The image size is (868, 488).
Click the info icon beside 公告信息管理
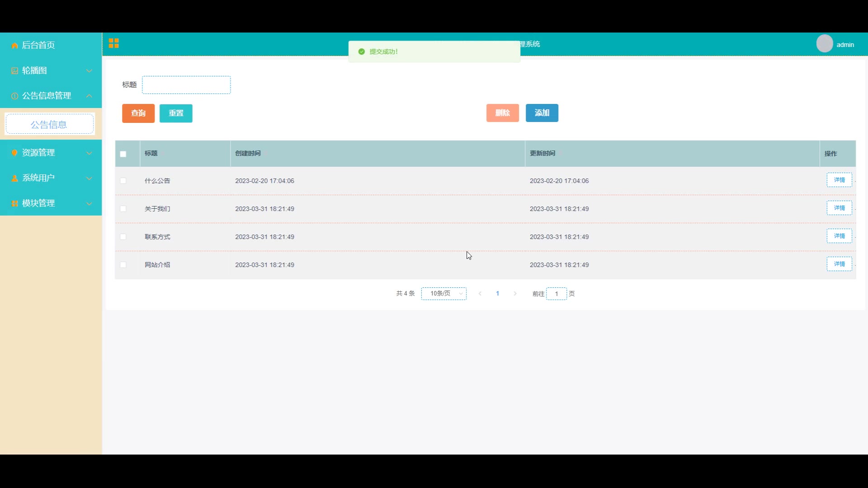point(14,96)
